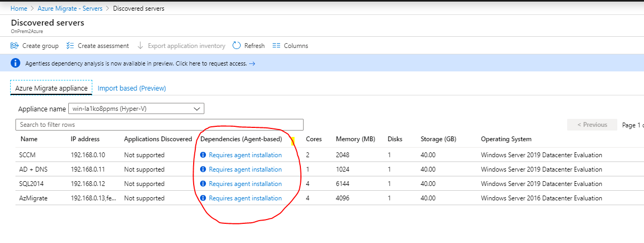
Task: Click the Create group label
Action: [x=41, y=46]
